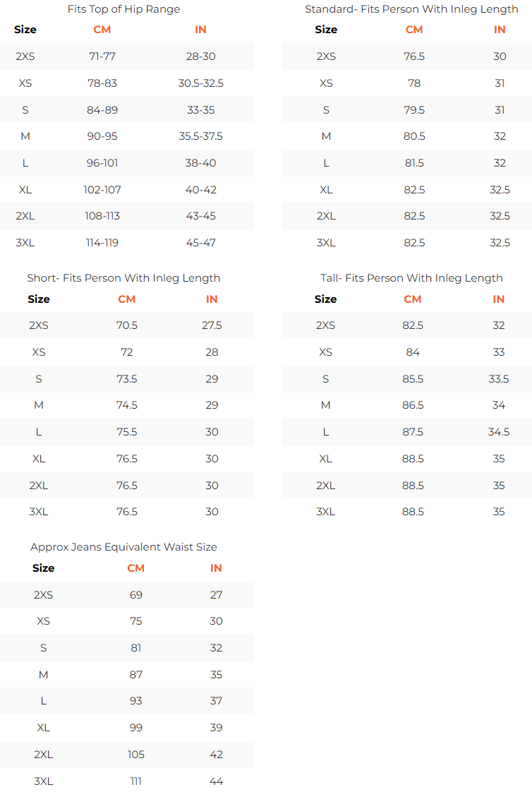The image size is (532, 792).
Task: Click the "Standard- Fits Person With Inleg Length" heading
Action: tap(411, 9)
